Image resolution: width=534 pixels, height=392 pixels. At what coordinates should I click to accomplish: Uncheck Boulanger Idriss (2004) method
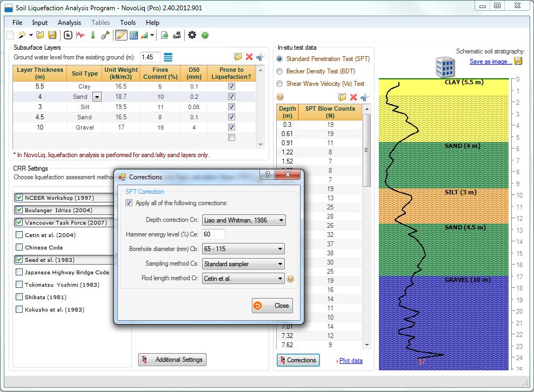click(x=19, y=210)
